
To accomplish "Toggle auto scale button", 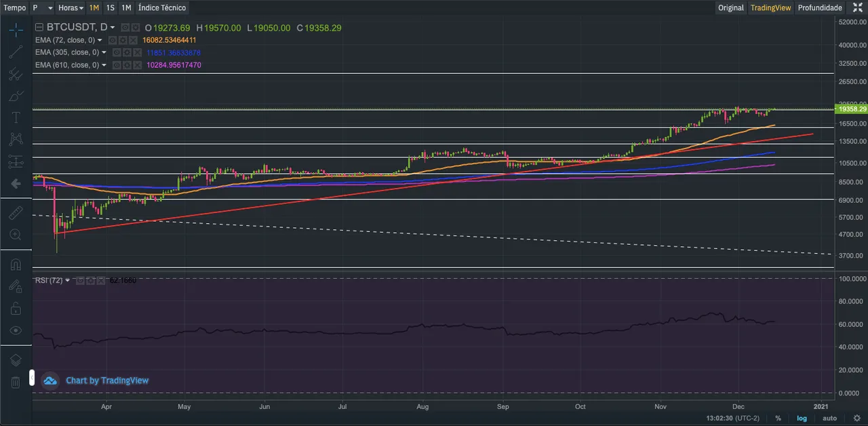I will [829, 418].
